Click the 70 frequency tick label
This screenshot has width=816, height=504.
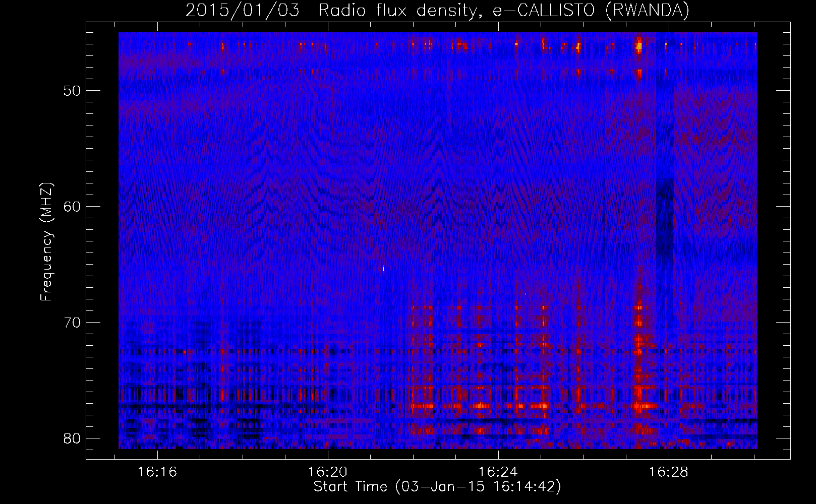[x=73, y=323]
